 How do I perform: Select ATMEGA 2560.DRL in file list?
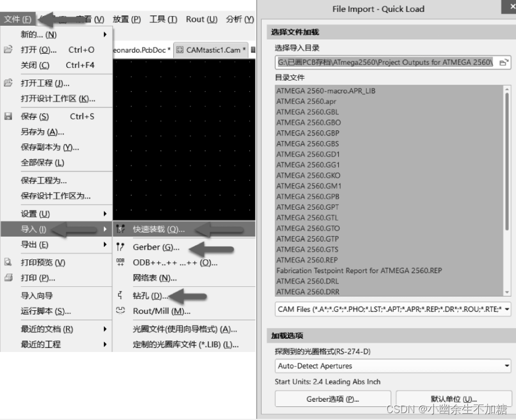pyautogui.click(x=389, y=281)
